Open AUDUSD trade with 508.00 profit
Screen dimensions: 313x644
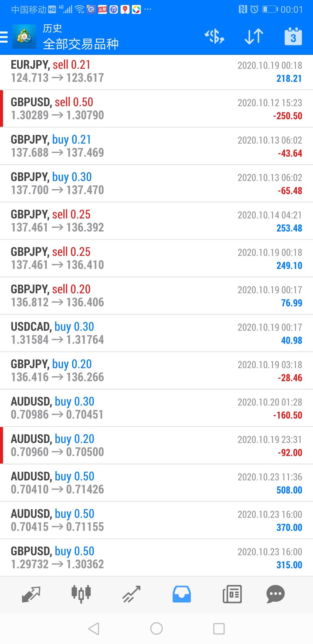pos(156,483)
